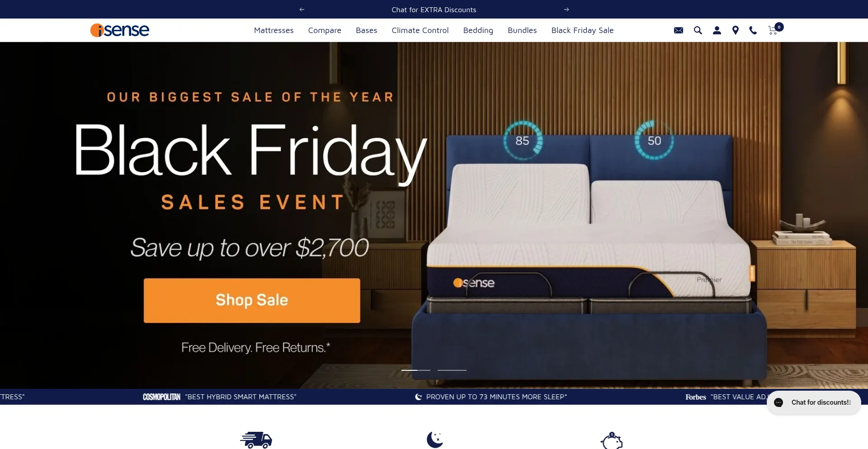Click the Chat for EXTRA Discounts banner text
Viewport: 868px width, 449px height.
pyautogui.click(x=434, y=9)
